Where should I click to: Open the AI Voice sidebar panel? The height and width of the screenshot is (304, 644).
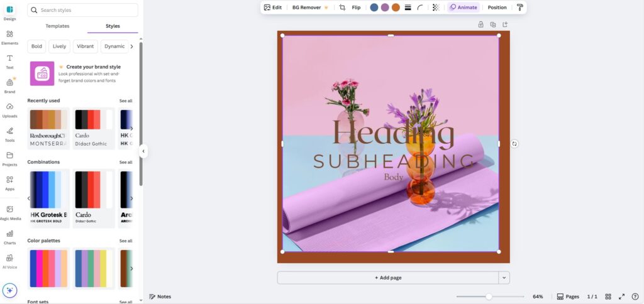point(9,261)
